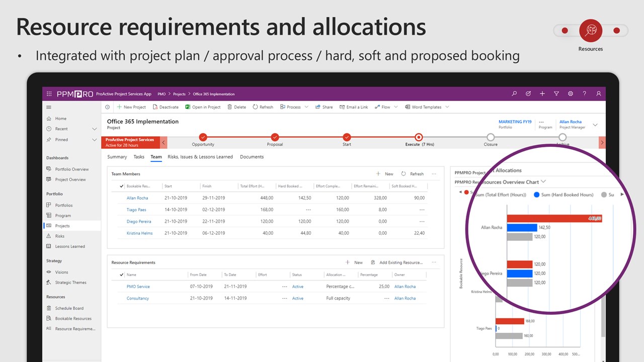This screenshot has height=362, width=644.
Task: Switch to the Summary tab
Action: click(x=117, y=157)
